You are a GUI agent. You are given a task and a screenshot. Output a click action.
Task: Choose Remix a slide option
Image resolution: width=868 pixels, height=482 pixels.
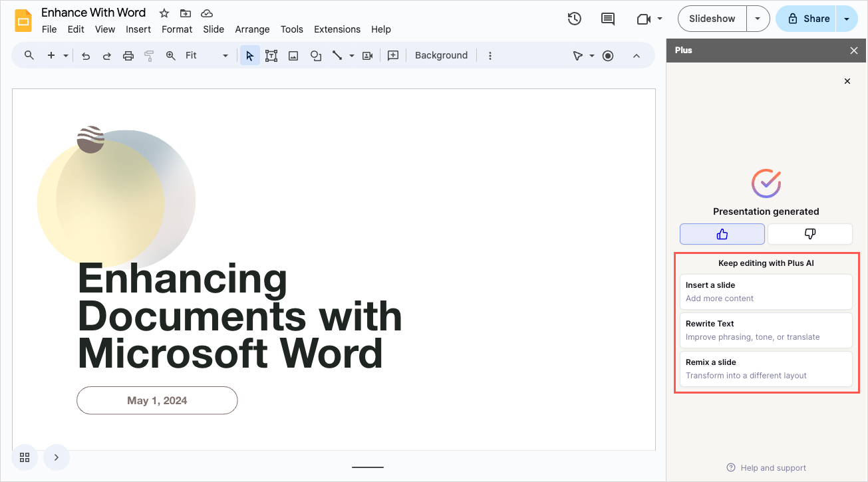766,369
